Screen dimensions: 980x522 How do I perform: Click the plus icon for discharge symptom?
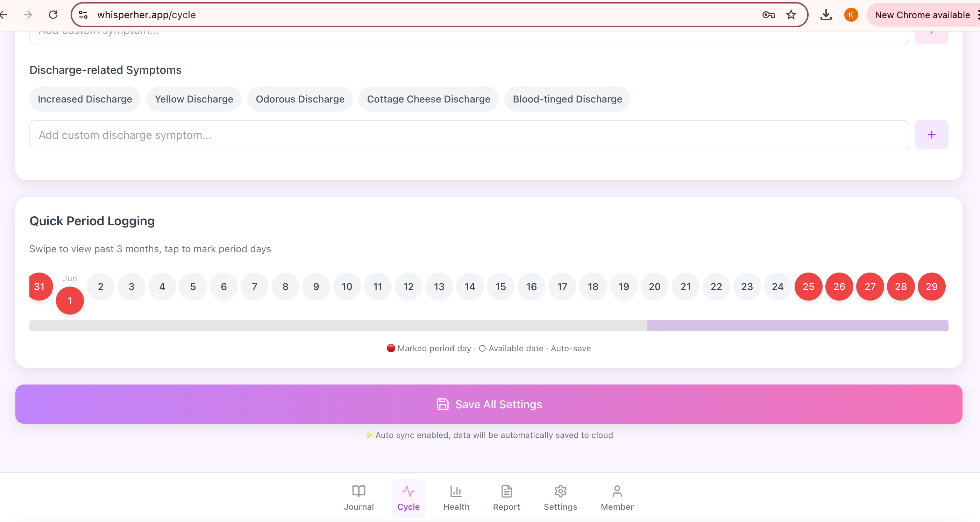(931, 135)
